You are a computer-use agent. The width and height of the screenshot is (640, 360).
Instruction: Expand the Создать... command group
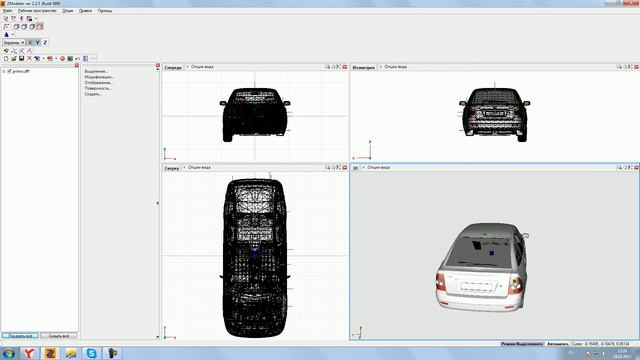click(93, 94)
